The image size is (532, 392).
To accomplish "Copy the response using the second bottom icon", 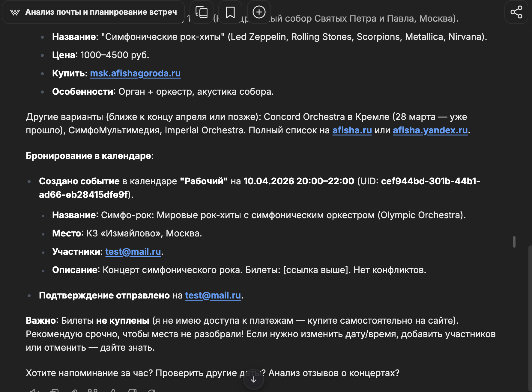I will coord(54,390).
